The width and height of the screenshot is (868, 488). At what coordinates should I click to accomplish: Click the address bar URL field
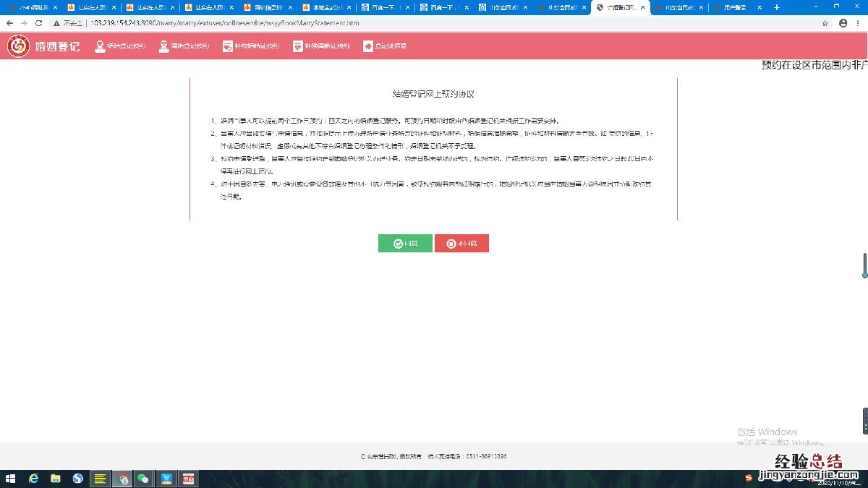tap(434, 23)
